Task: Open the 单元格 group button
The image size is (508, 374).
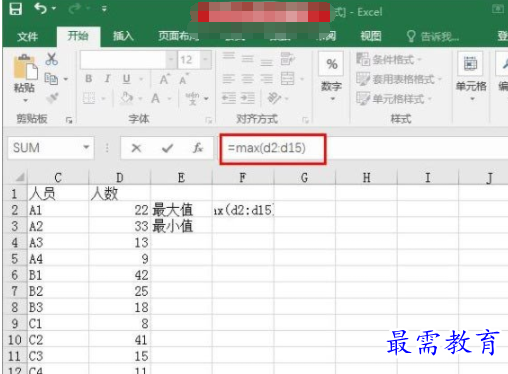Action: pos(471,77)
